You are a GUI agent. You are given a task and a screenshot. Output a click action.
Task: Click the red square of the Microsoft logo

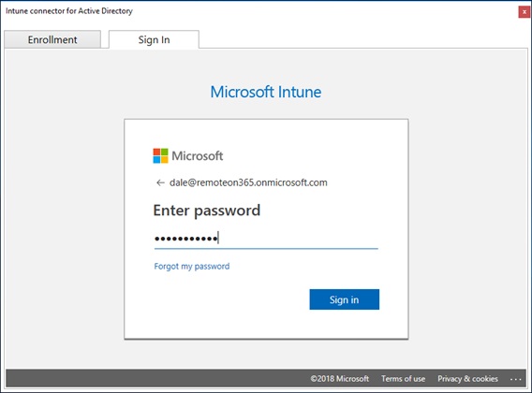tap(156, 152)
